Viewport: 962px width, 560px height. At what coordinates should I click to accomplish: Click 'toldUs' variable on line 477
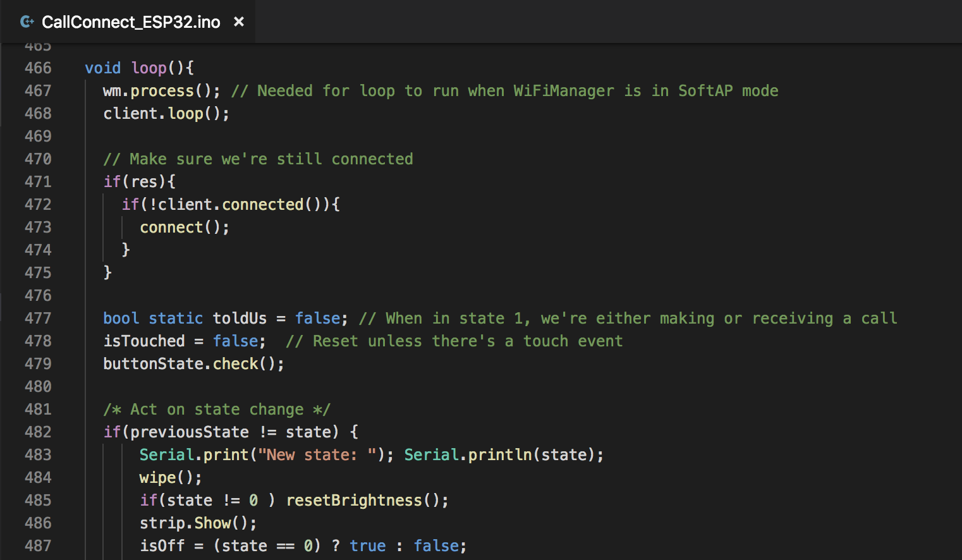click(240, 319)
